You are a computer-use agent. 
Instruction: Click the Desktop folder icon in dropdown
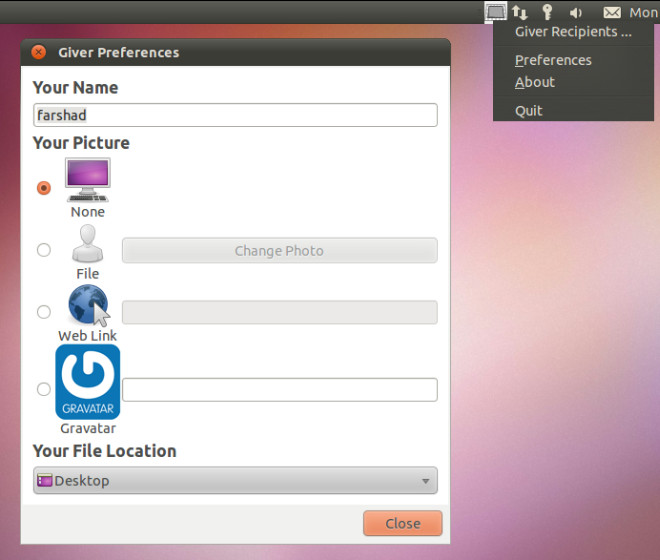pos(45,480)
